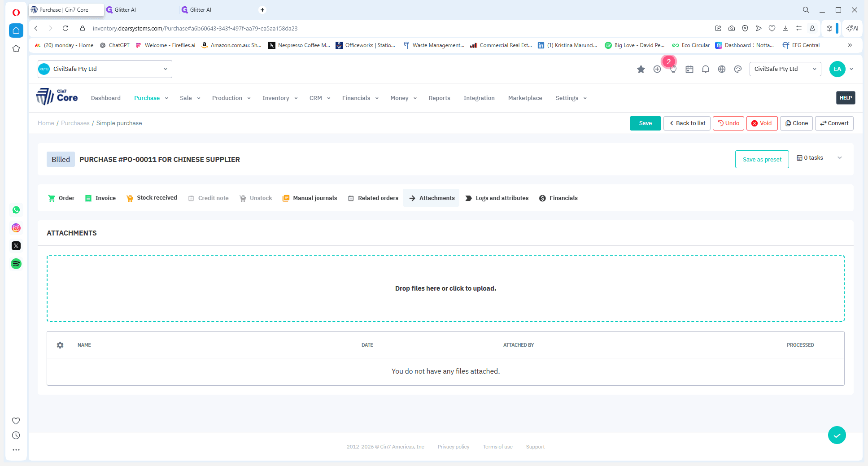Switch to the Stock received tab
This screenshot has height=466, width=868.
(x=152, y=198)
